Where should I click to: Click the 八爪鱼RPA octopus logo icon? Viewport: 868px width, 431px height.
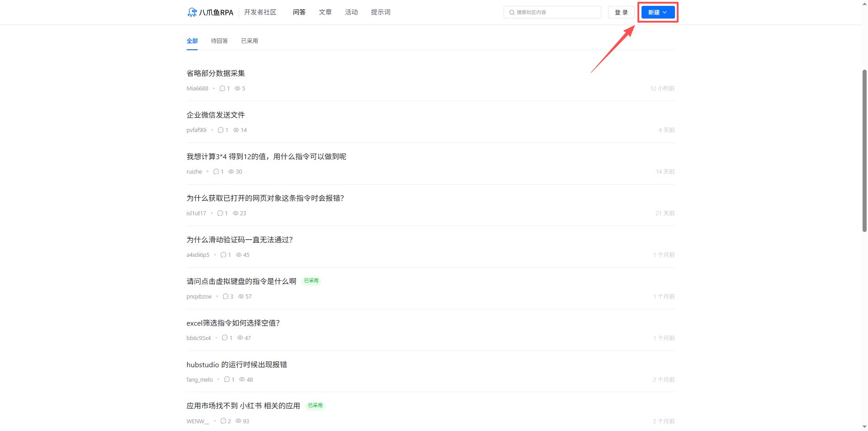(x=192, y=12)
